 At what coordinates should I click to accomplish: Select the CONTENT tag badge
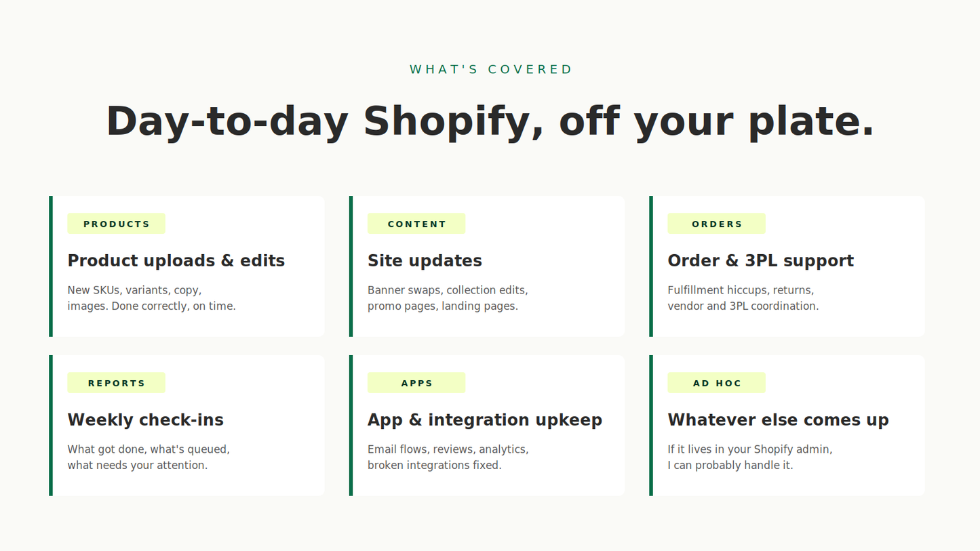pyautogui.click(x=416, y=224)
